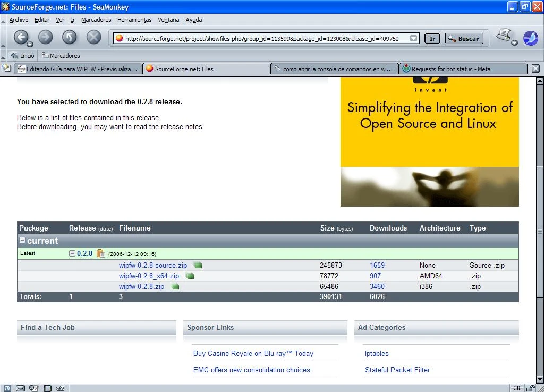Screen dimensions: 544x392
Task: Click the new tab button left of the tabs
Action: point(6,69)
